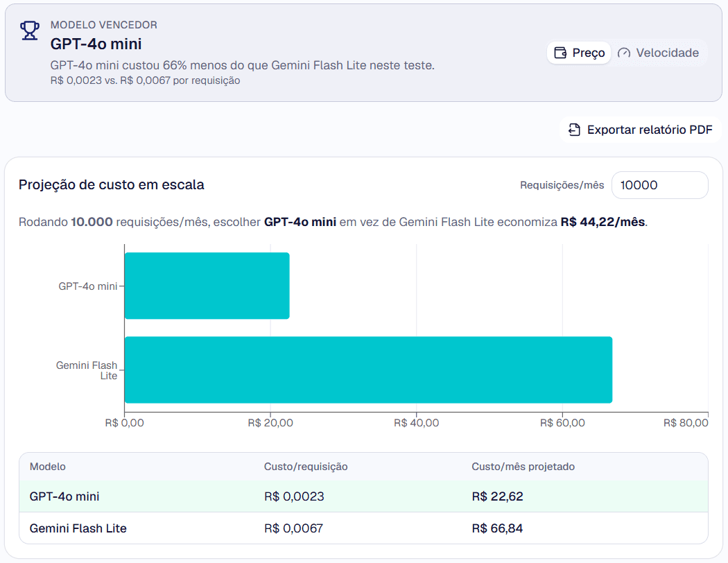Click the wallet icon in Preço toggle
Viewport: 728px width, 563px height.
561,53
